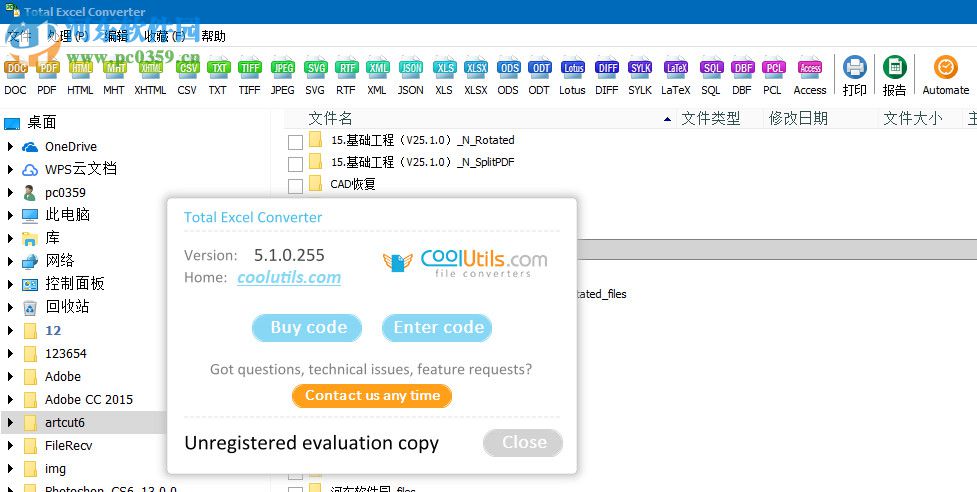Open the coolutils.com home link
Screen dimensions: 977x492
click(x=289, y=278)
